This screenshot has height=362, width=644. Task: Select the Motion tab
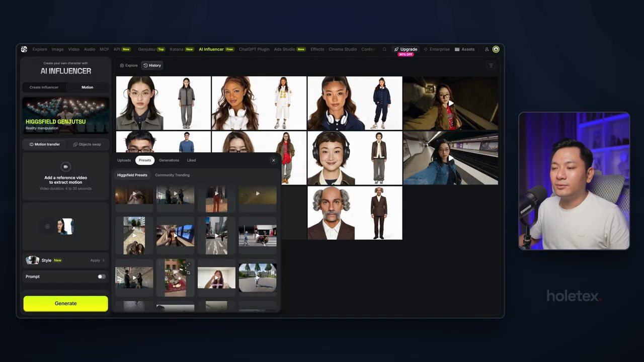click(x=88, y=87)
